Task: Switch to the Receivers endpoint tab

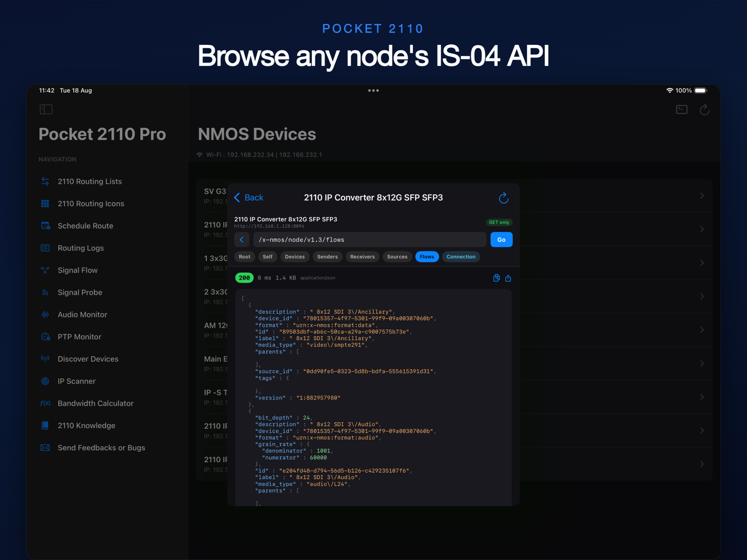Action: point(362,257)
